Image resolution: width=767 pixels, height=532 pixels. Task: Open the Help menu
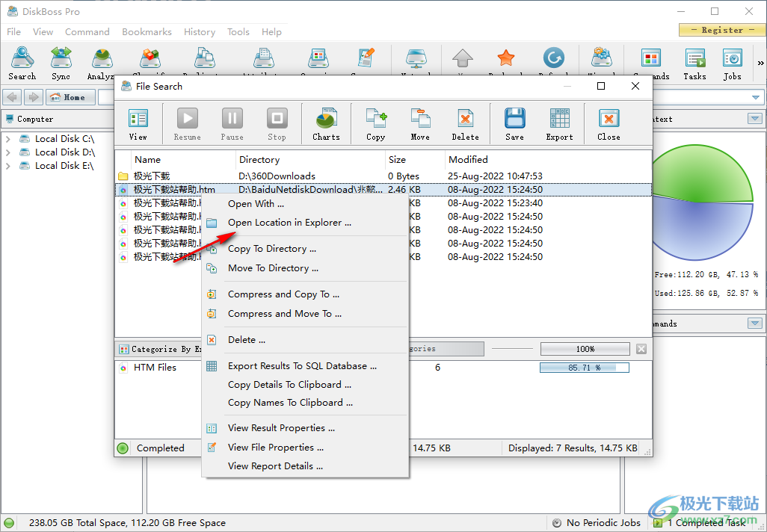coord(271,32)
